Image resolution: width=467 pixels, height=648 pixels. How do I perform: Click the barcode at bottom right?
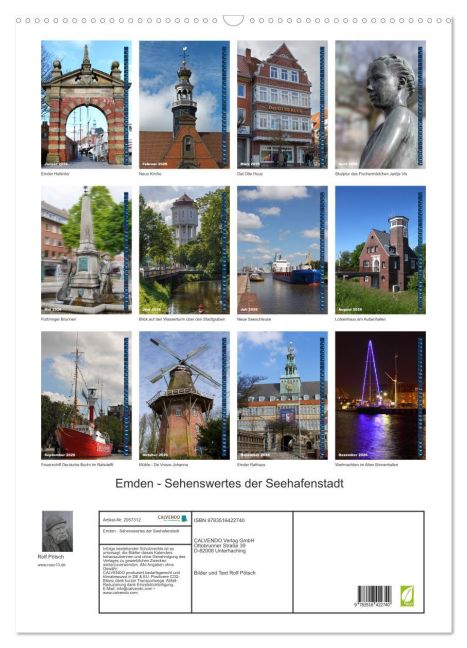[374, 596]
